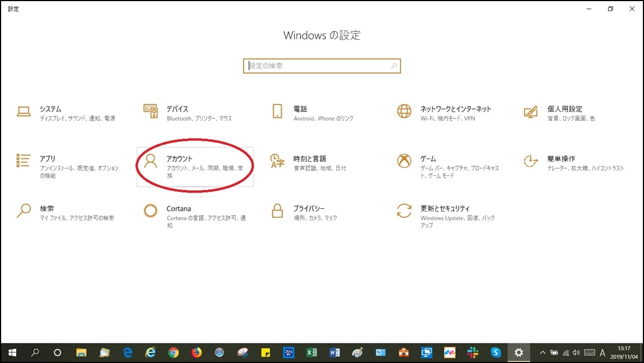Image resolution: width=644 pixels, height=363 pixels.
Task: Launch Firefox from the taskbar
Action: (x=196, y=352)
